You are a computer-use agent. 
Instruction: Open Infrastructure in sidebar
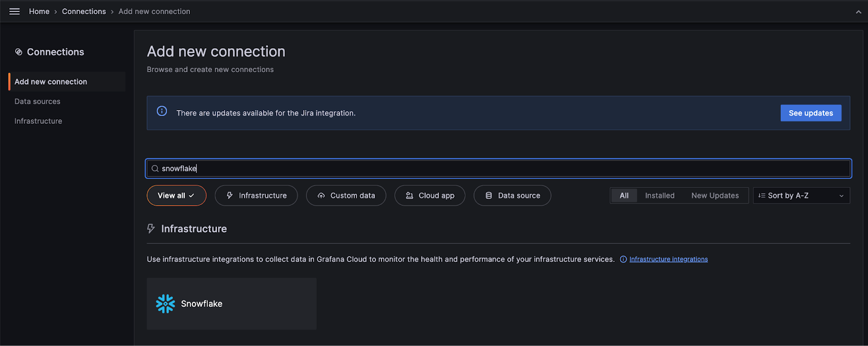38,121
